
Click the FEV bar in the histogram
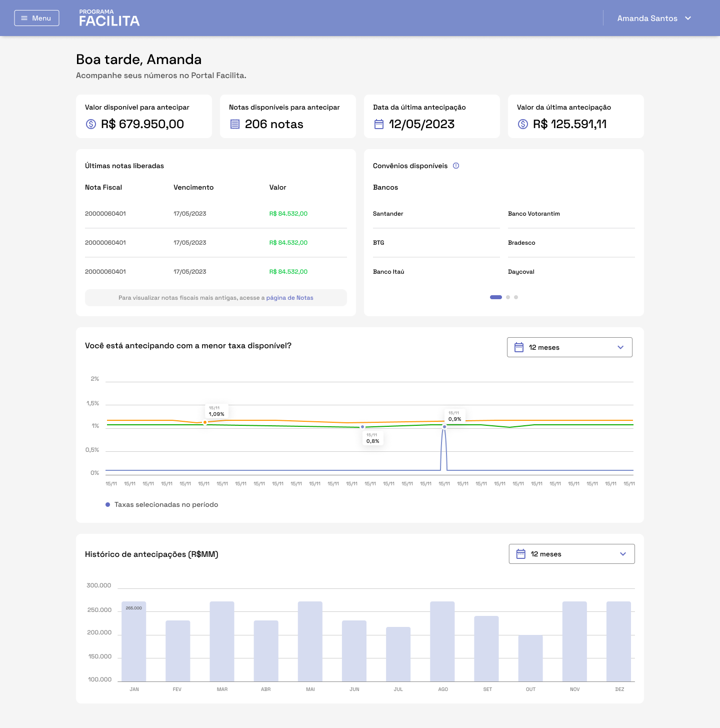pos(178,651)
